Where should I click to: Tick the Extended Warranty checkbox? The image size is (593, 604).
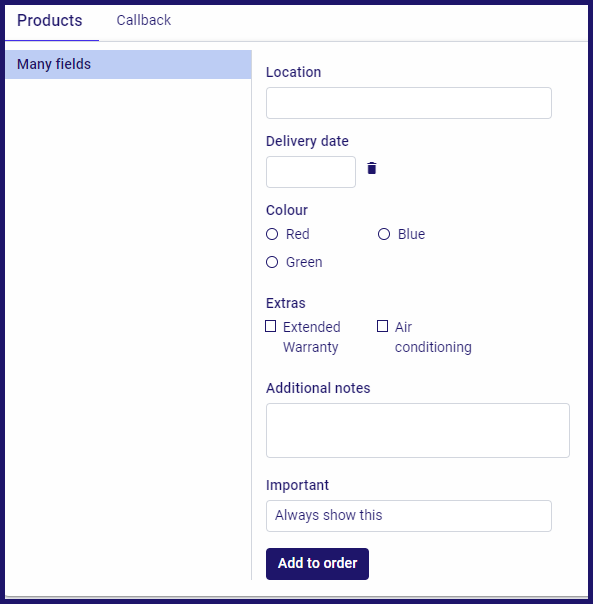point(270,326)
